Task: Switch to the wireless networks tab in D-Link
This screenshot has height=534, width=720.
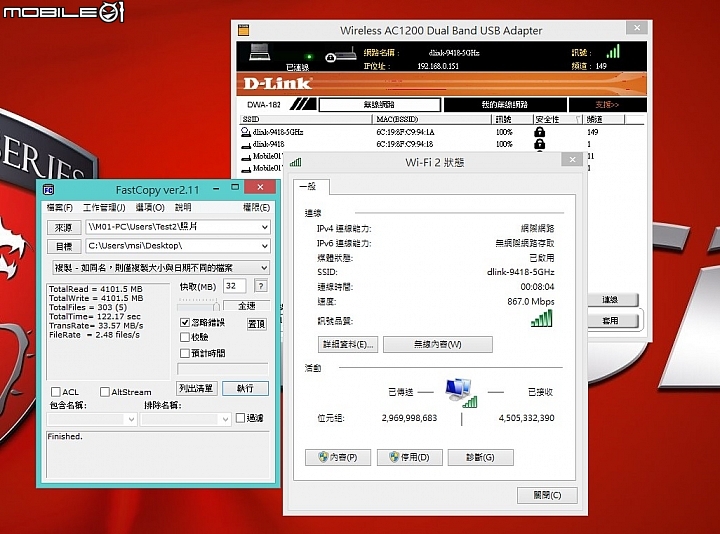Action: point(380,105)
